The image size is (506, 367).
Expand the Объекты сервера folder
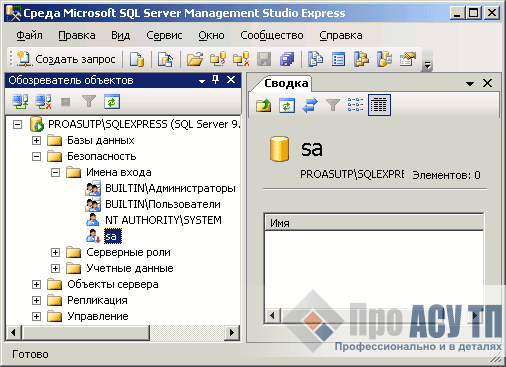[x=36, y=284]
